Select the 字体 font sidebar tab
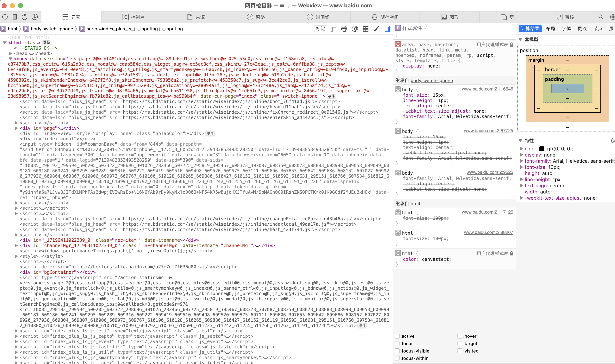The image size is (615, 364). click(x=566, y=29)
